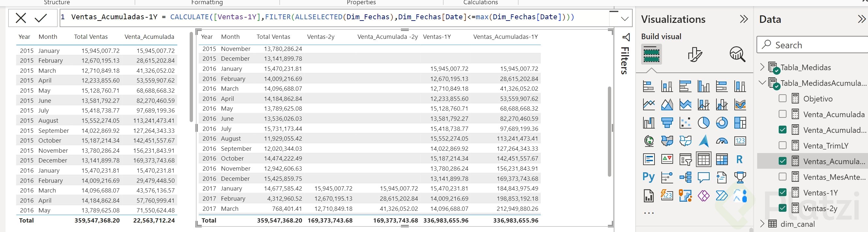Add a Matrix visual

pos(721,159)
